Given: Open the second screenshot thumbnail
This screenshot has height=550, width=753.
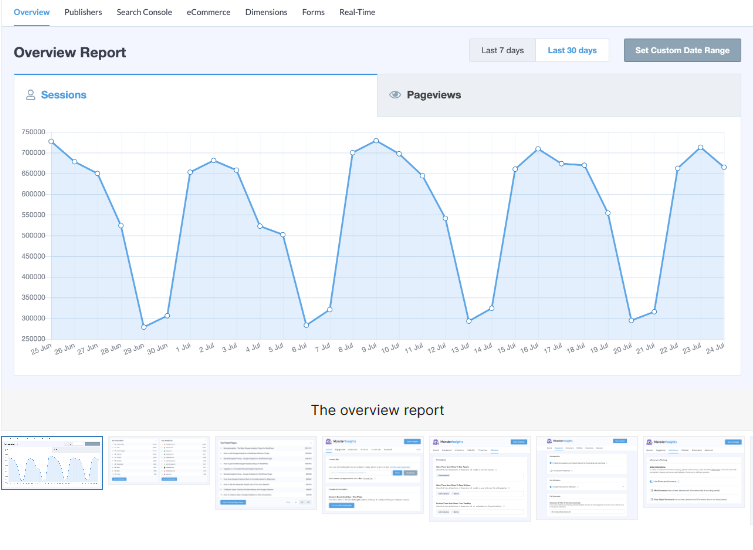Looking at the screenshot, I should [159, 460].
